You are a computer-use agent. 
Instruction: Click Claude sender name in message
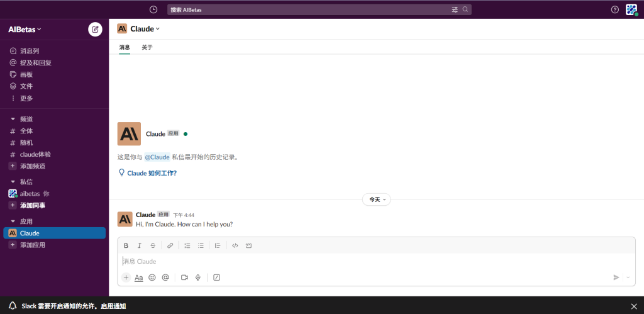(145, 215)
